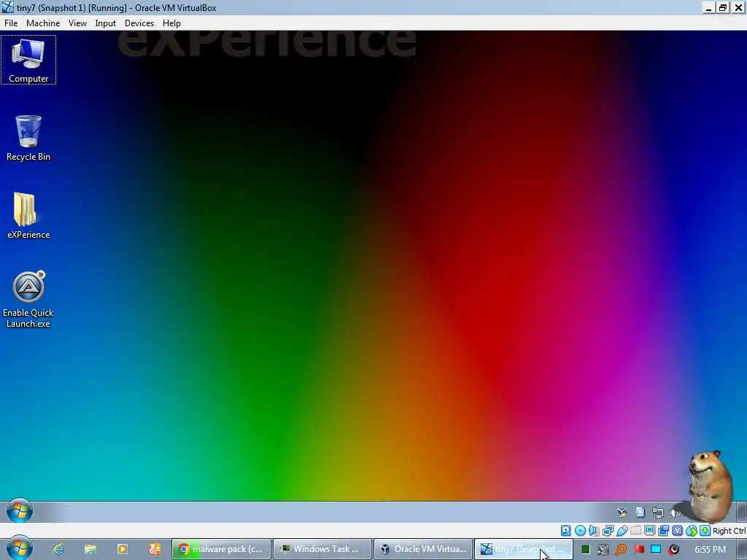Viewport: 747px width, 560px height.
Task: Switch to the Chrome malware pack window
Action: coord(221,549)
